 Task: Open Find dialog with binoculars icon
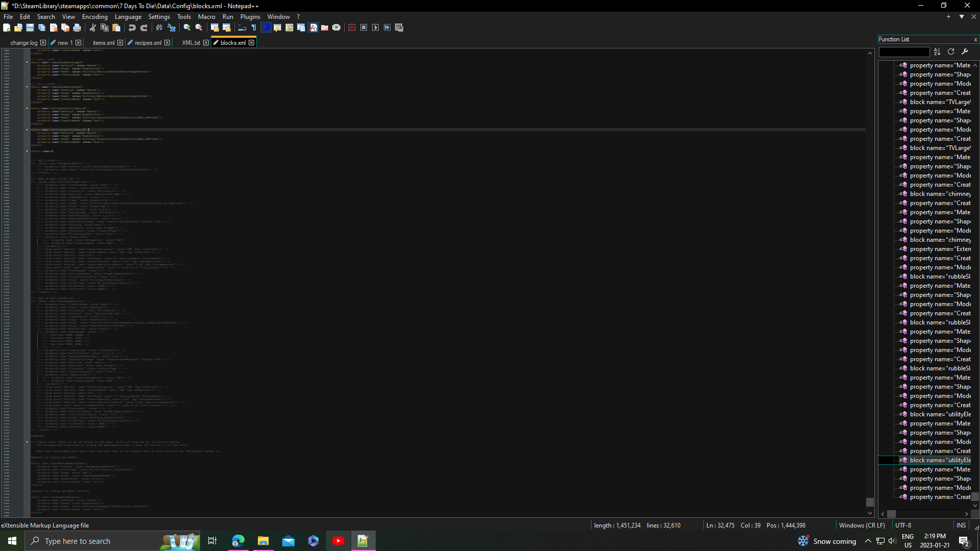160,28
